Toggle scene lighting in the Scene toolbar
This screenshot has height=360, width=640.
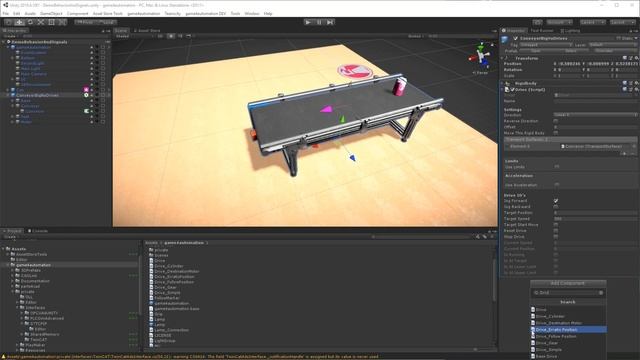coord(171,36)
